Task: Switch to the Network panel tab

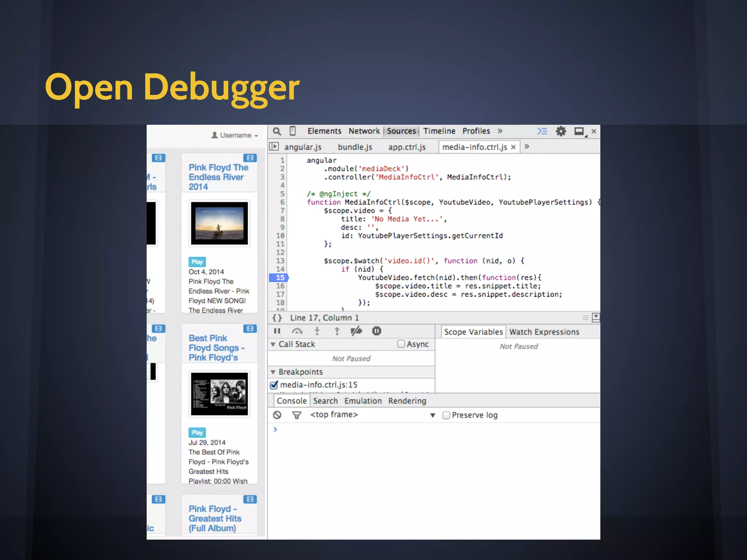Action: 364,131
